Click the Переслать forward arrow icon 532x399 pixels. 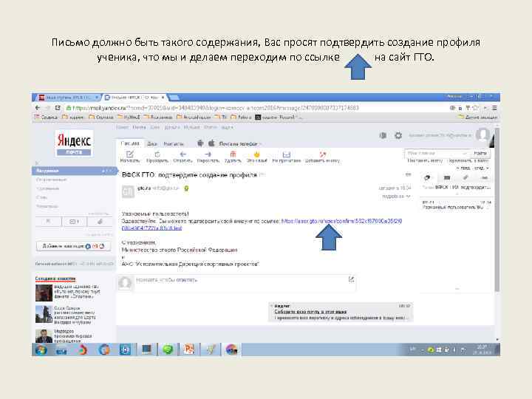[x=208, y=154]
